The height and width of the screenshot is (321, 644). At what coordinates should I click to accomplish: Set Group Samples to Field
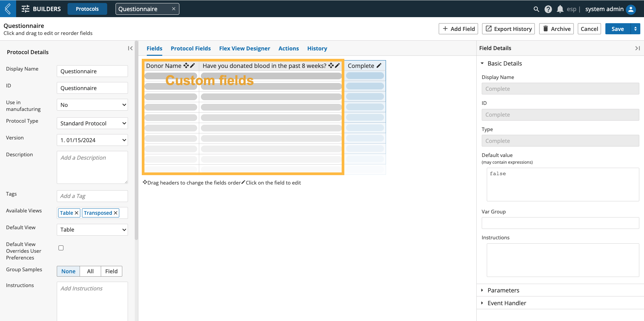tap(112, 271)
